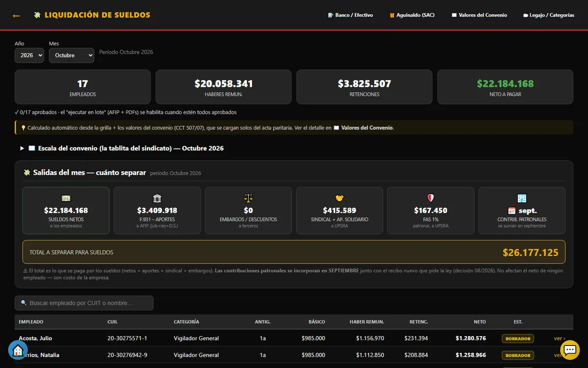Open the home floating button
Viewport: 588px width, 368px height.
(18, 350)
